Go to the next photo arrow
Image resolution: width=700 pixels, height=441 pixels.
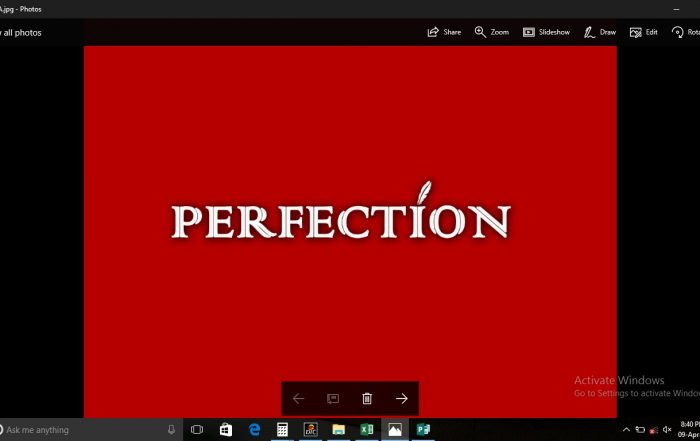(401, 398)
